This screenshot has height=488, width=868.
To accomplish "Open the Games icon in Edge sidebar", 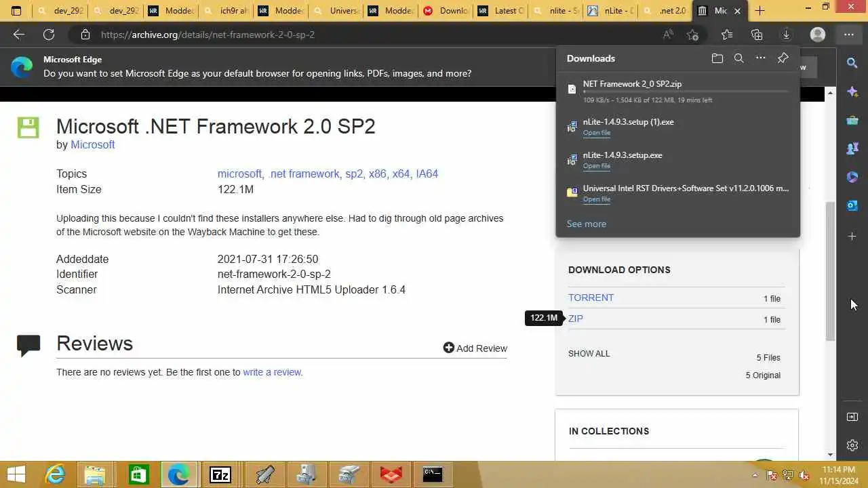I will 852,148.
